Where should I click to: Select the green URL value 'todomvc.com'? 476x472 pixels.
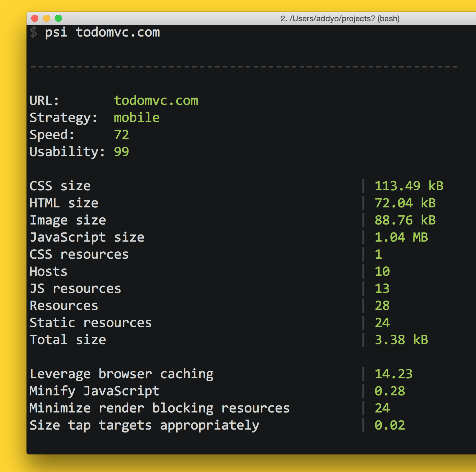(156, 101)
